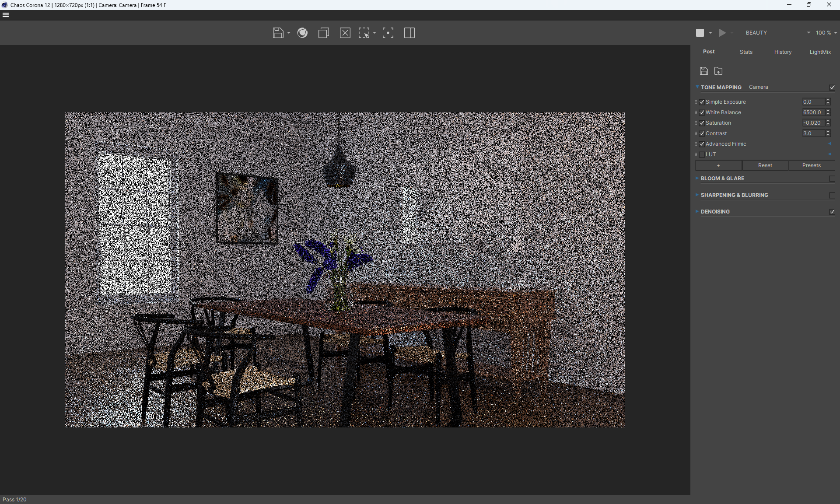Open the BEAUTY render element dropdown

(777, 33)
